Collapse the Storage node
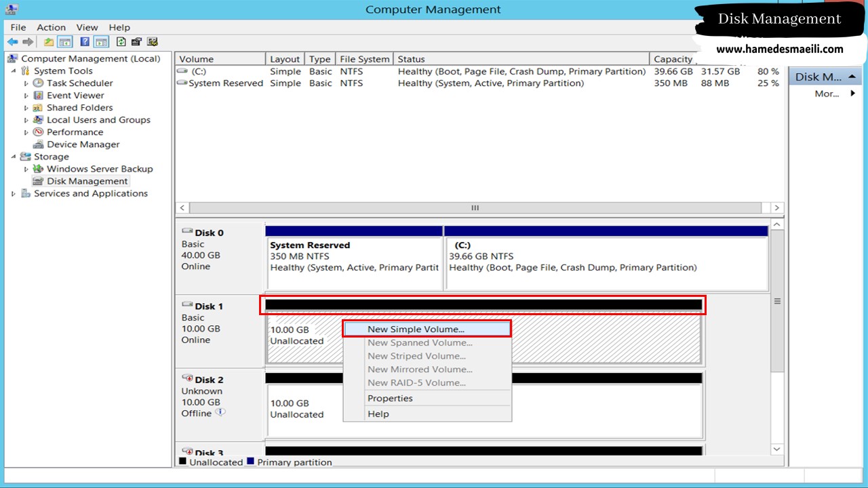Screen dimensions: 868x488 pyautogui.click(x=14, y=157)
